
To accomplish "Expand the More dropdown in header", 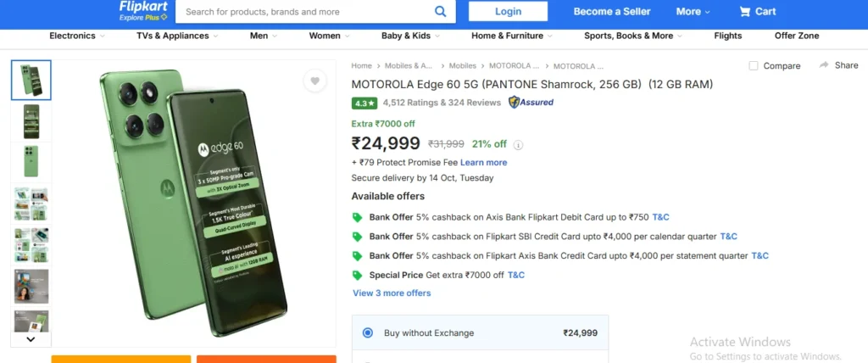I will pos(693,12).
